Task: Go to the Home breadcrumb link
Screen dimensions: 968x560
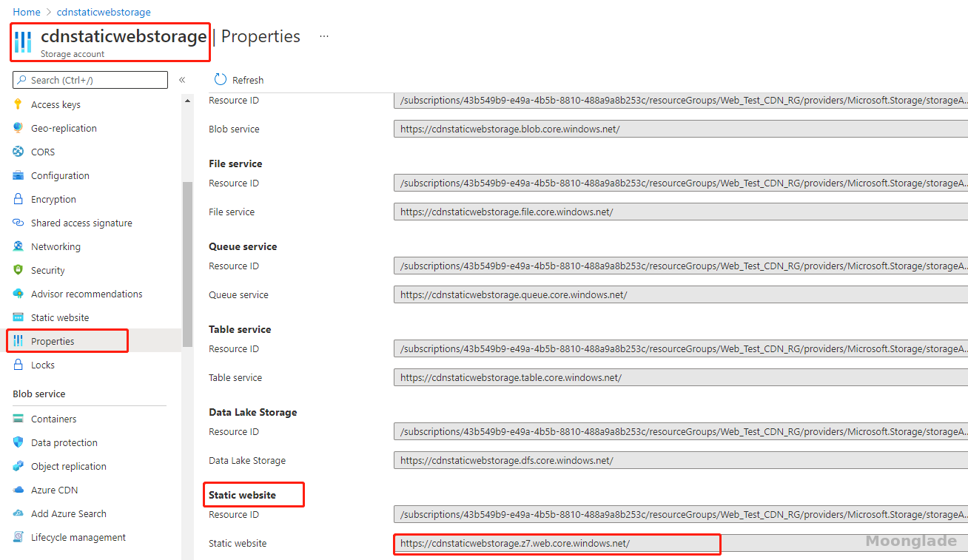Action: (27, 12)
